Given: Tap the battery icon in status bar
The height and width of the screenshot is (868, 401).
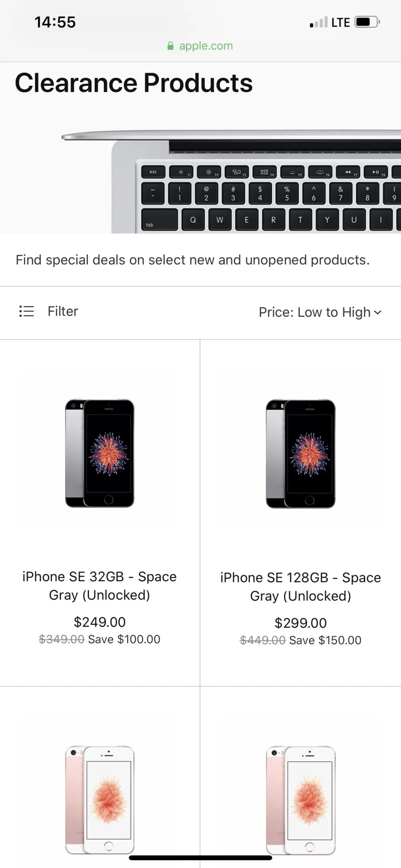Looking at the screenshot, I should (x=367, y=22).
